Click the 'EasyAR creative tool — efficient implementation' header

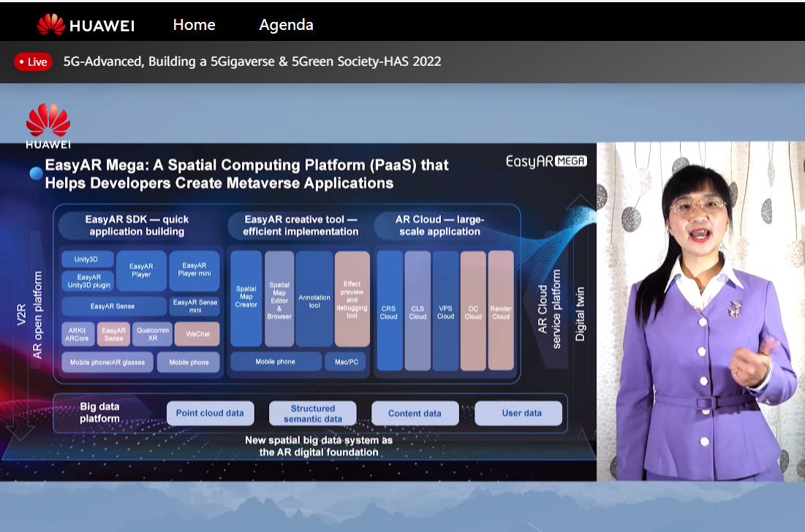tap(301, 225)
